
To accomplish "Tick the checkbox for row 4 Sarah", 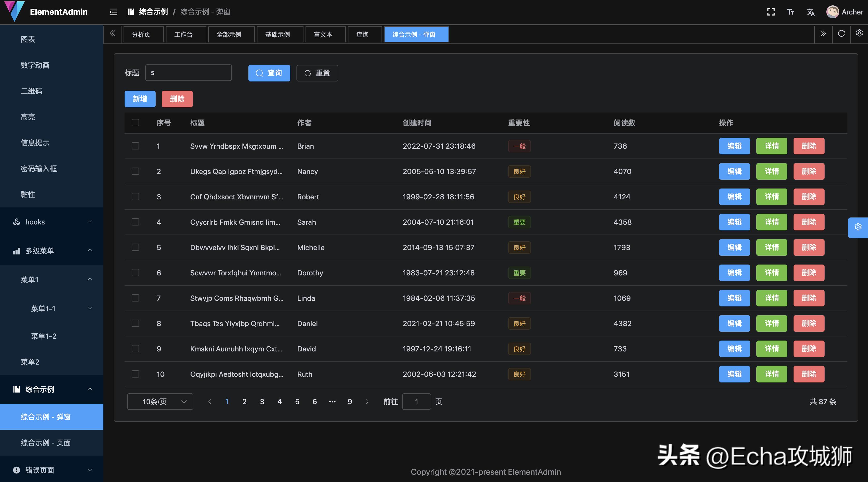I will click(x=135, y=222).
